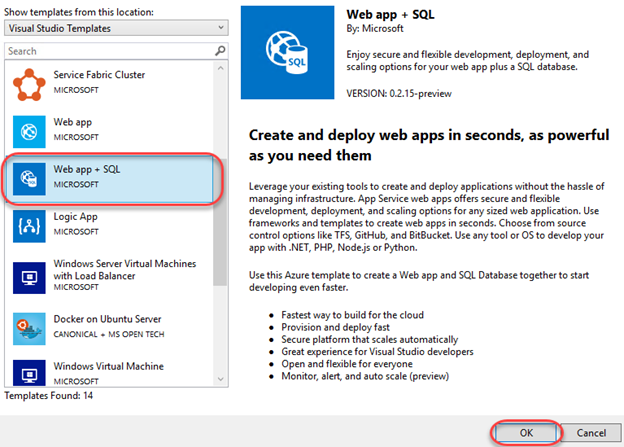Choose the "Web app" template title text
Viewport: 624px width, 447px height.
pyautogui.click(x=73, y=122)
